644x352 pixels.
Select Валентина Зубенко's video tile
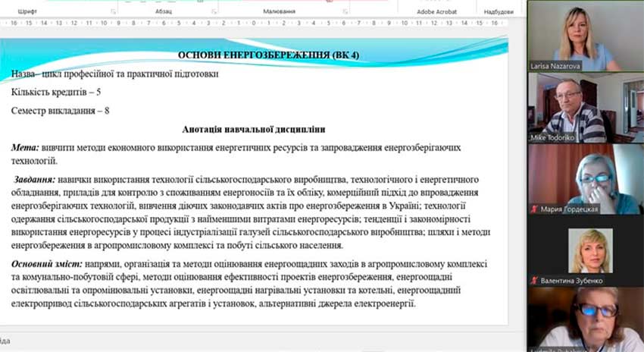click(x=585, y=250)
